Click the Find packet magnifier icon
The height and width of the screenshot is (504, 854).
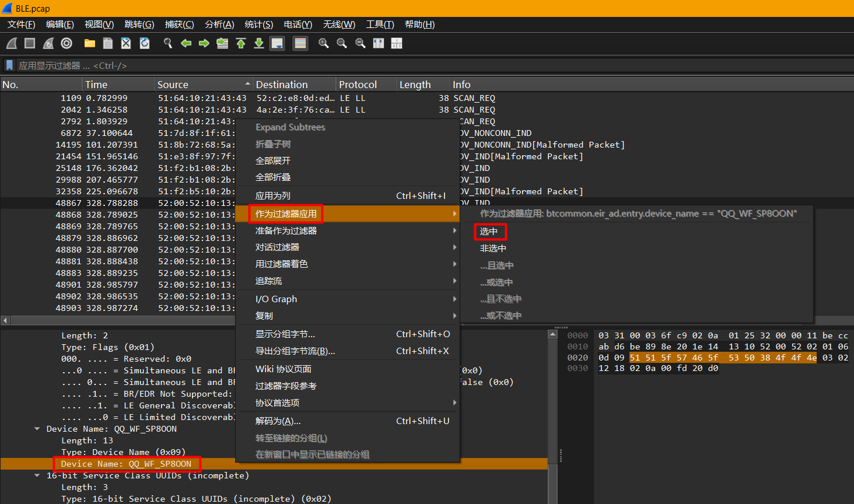click(x=168, y=43)
